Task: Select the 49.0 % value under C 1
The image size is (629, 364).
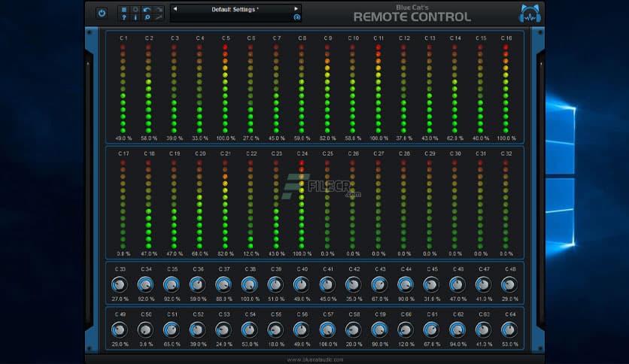Action: click(123, 138)
